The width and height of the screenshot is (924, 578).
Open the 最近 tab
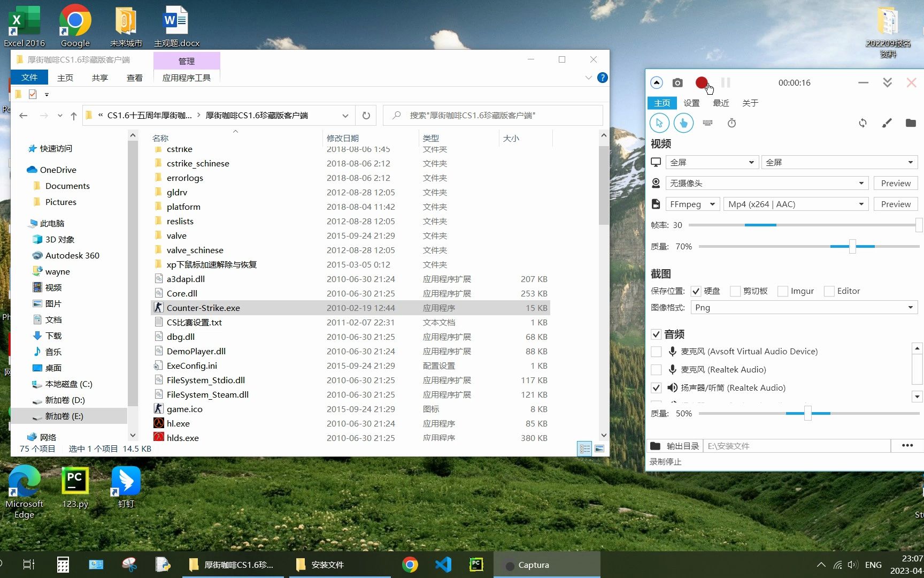click(x=721, y=103)
